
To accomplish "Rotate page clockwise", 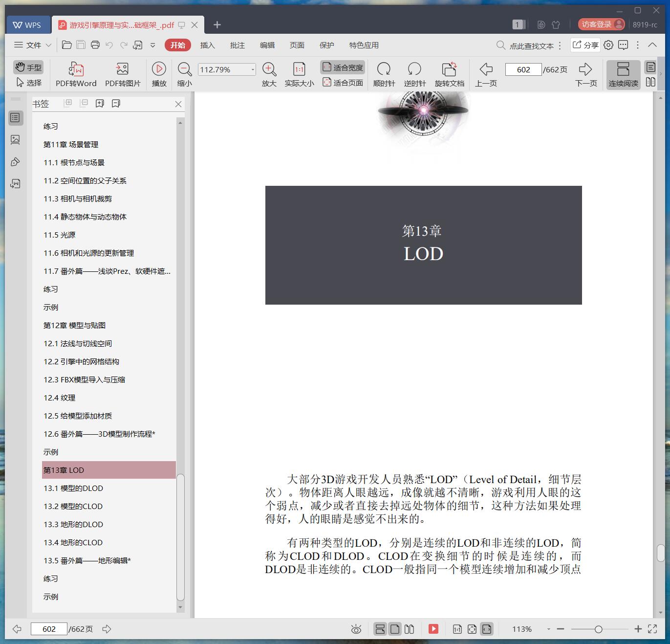I will (x=384, y=74).
